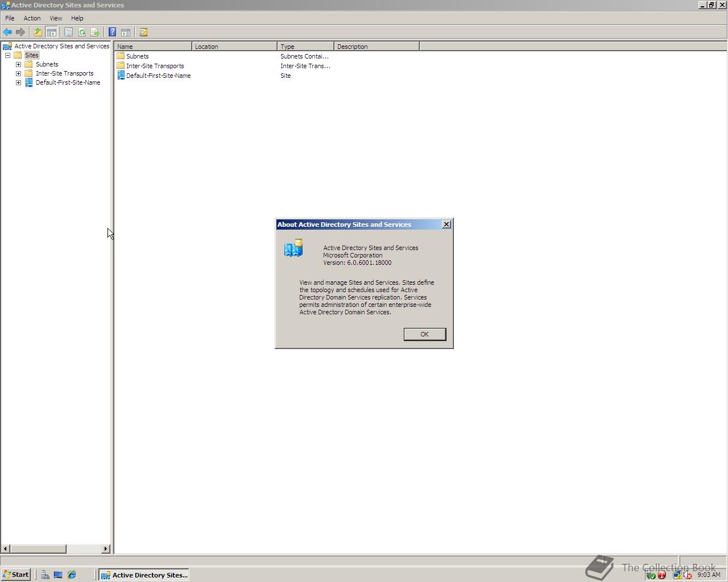Click 'Microsoft Corporation' text in About dialog
This screenshot has width=728, height=582.
pos(353,255)
